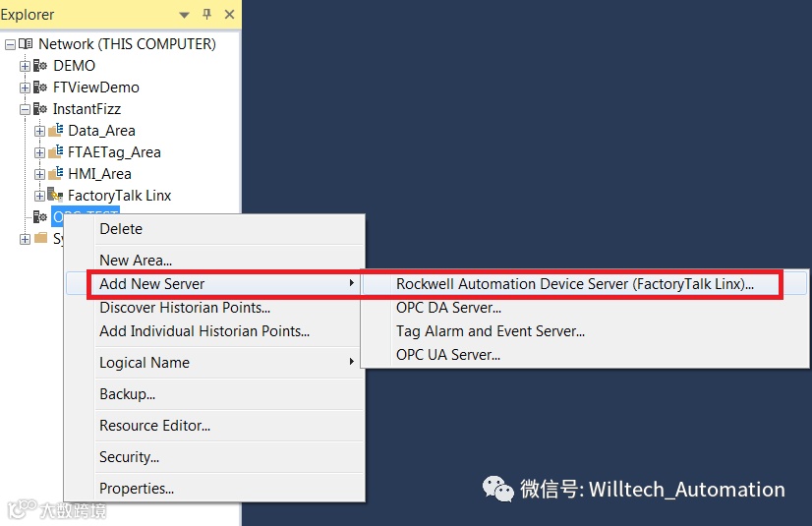This screenshot has height=526, width=812.
Task: Pin the Explorer panel with pushpin icon
Action: pos(207,14)
